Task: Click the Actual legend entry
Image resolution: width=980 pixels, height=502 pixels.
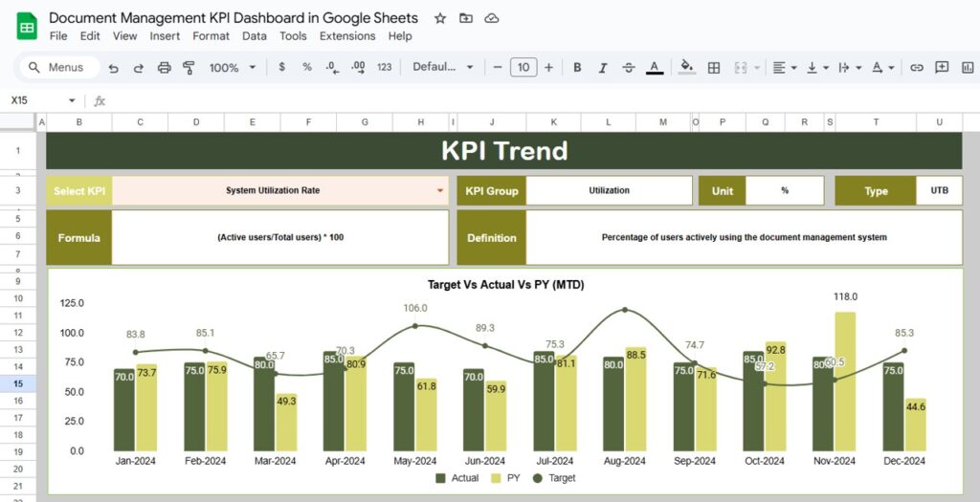Action: pyautogui.click(x=457, y=478)
